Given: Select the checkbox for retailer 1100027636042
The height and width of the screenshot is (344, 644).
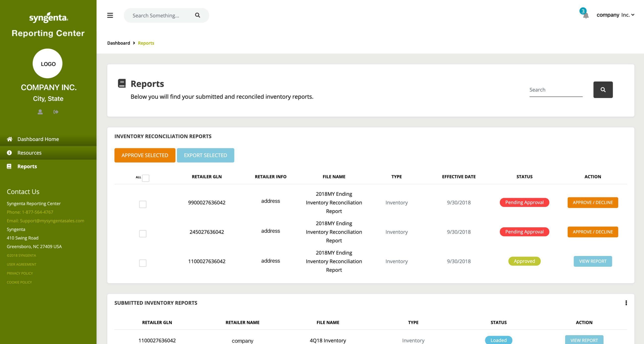Looking at the screenshot, I should tap(143, 263).
